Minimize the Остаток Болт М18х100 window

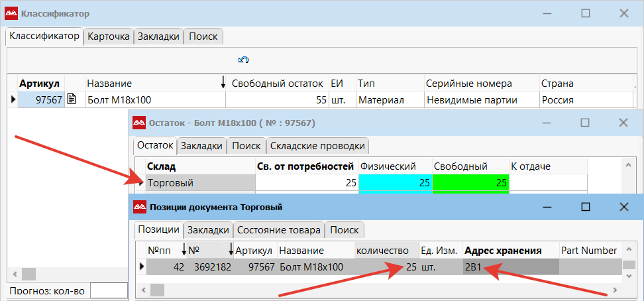[547, 123]
